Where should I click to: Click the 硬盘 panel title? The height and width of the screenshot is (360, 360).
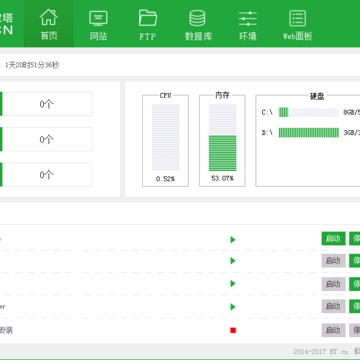coord(317,96)
